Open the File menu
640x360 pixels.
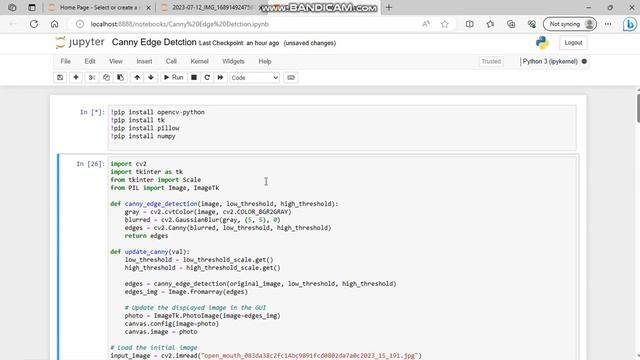[66, 61]
